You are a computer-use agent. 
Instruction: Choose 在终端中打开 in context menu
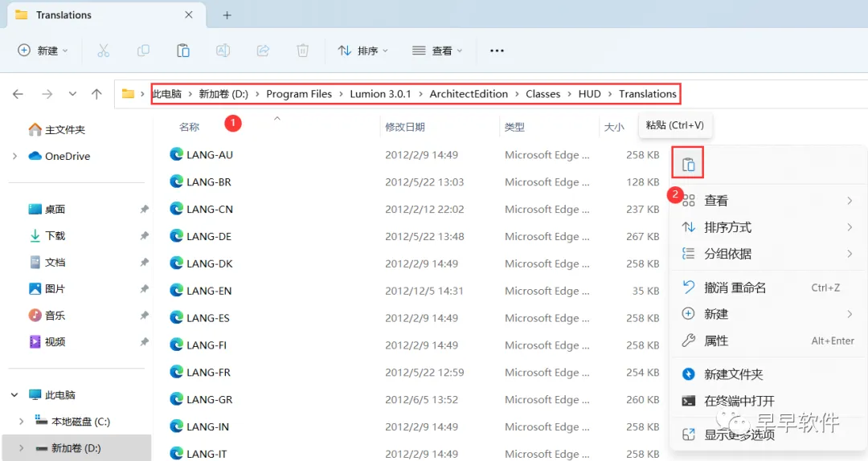(768, 401)
